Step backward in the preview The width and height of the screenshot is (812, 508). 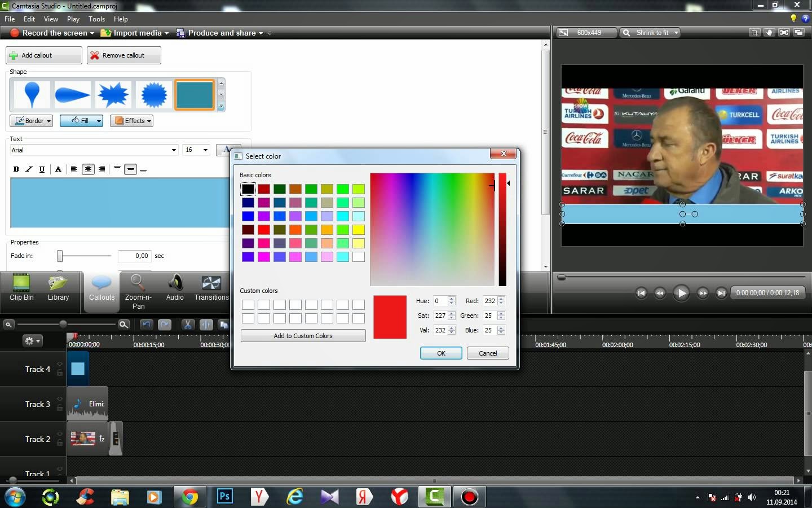pyautogui.click(x=660, y=293)
